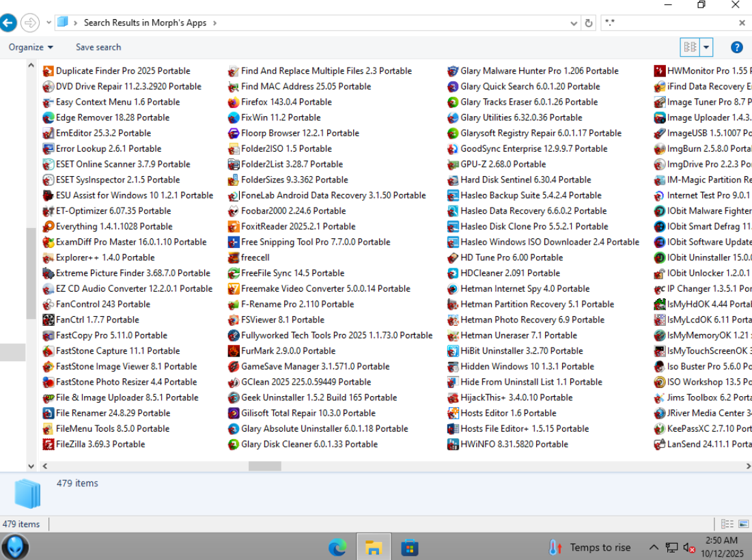
Task: Click chevron before Search Results breadcrumb
Action: 75,23
